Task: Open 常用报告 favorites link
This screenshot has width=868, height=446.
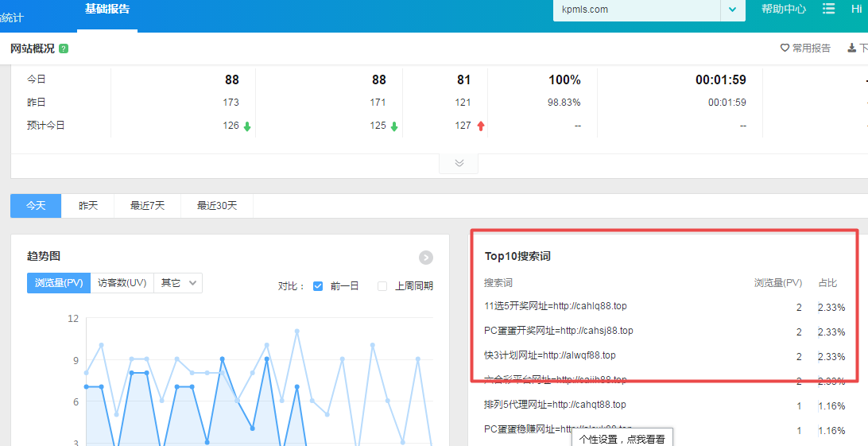Action: coord(811,48)
